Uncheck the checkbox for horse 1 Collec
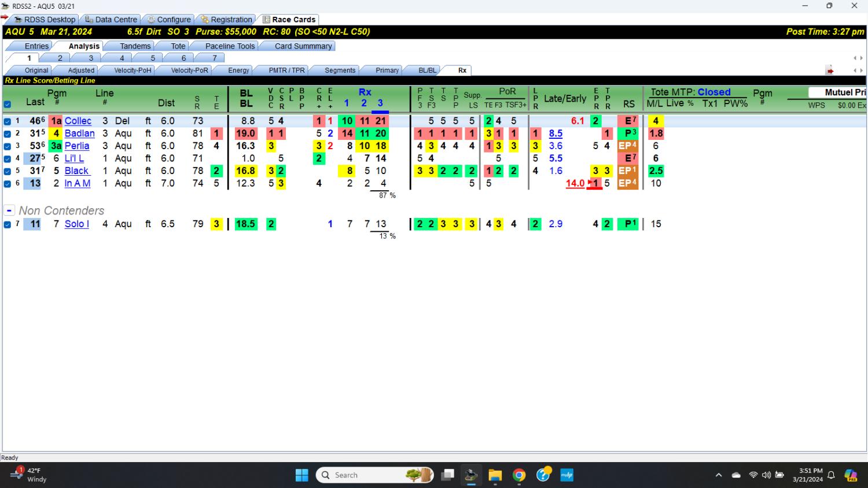 pyautogui.click(x=8, y=121)
